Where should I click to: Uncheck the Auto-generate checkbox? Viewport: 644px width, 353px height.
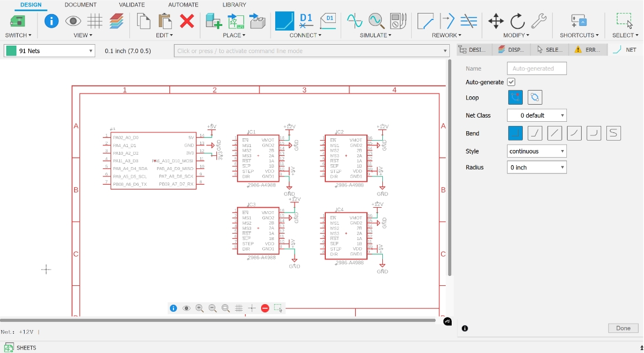511,82
